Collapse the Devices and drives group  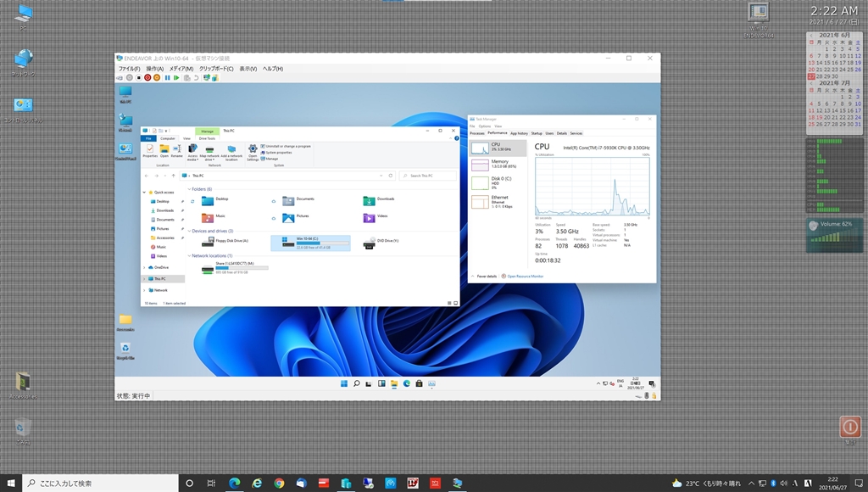coord(189,231)
